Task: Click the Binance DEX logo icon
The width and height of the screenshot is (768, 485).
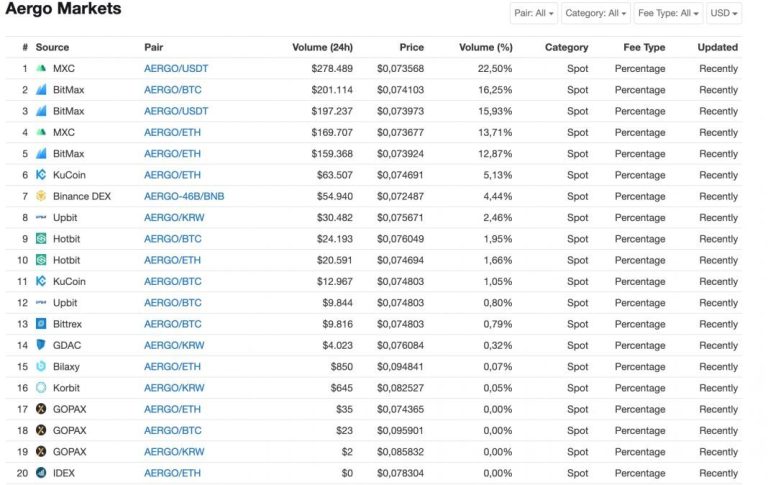Action: click(41, 196)
